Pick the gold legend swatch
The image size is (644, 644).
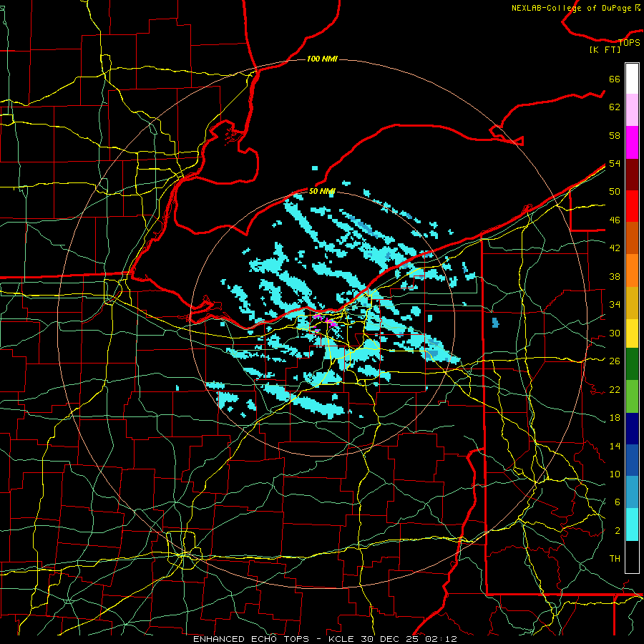point(632,303)
